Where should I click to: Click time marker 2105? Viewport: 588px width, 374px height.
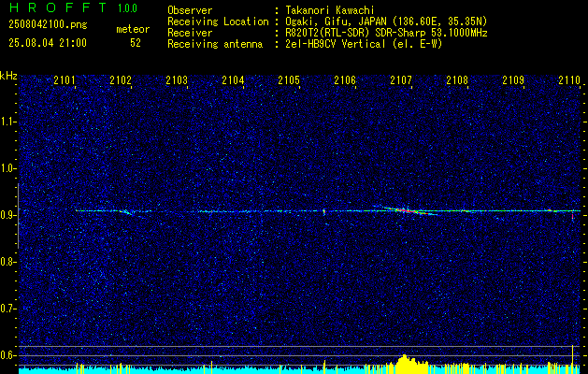click(289, 80)
